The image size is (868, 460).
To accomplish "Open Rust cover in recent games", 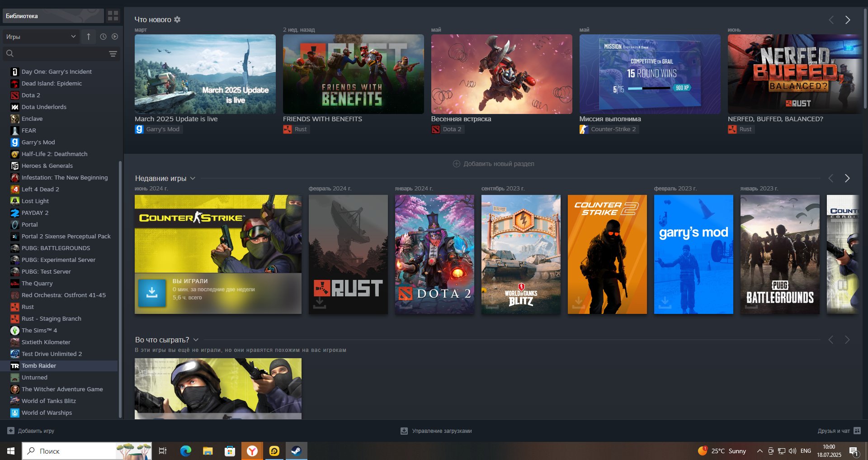I will pyautogui.click(x=348, y=254).
